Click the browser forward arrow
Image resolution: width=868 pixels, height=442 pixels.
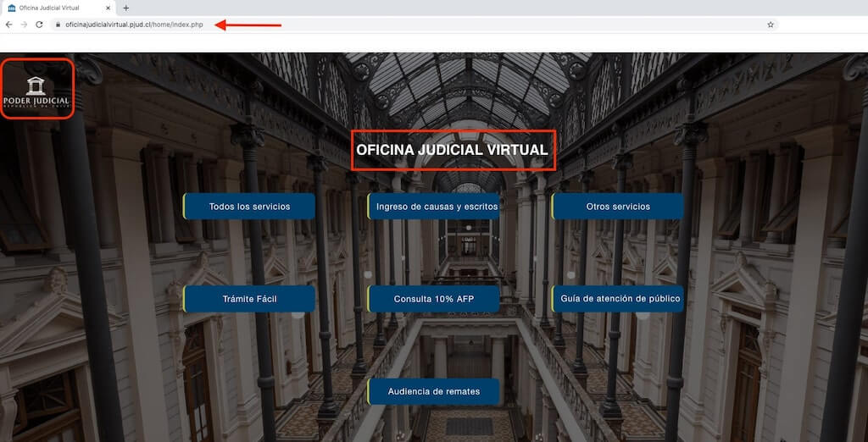pos(24,25)
